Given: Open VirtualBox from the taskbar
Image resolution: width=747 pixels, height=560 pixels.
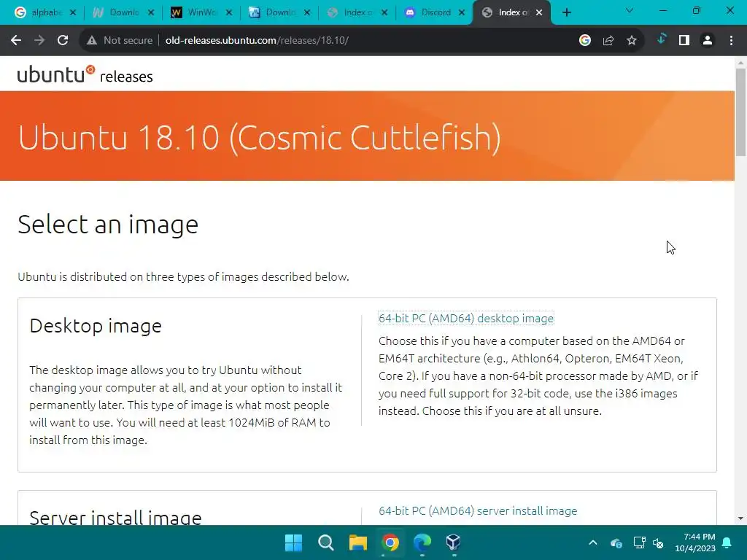Looking at the screenshot, I should coord(454,542).
